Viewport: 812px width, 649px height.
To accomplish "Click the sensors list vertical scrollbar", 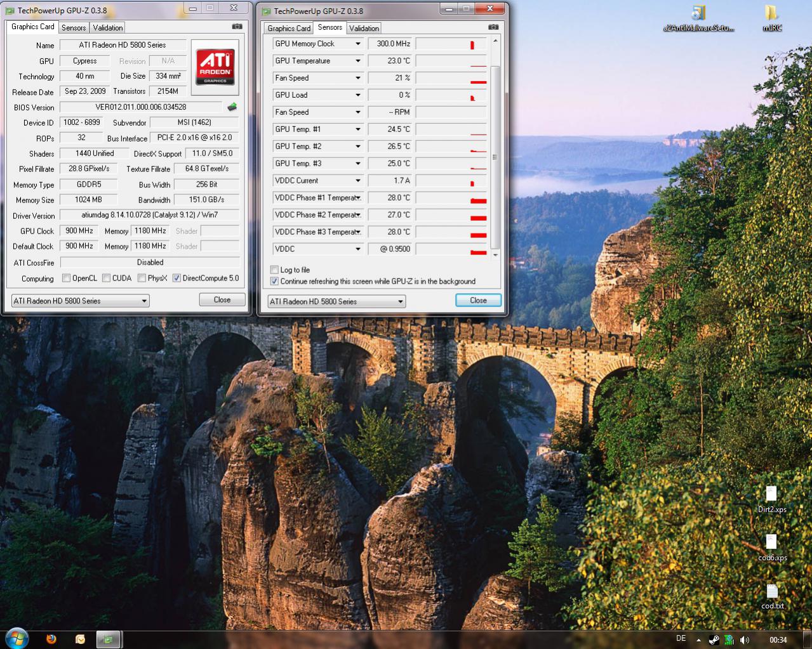I will click(x=495, y=147).
